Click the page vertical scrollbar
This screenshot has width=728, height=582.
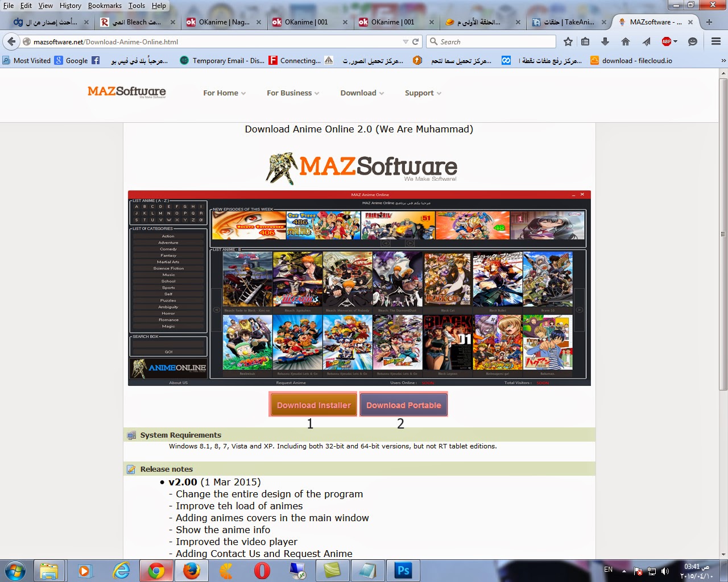pos(723,233)
